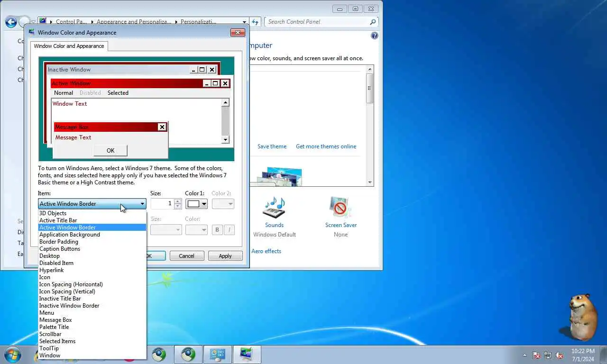Go back with the Control Panel back arrow
This screenshot has height=364, width=607.
click(x=11, y=22)
